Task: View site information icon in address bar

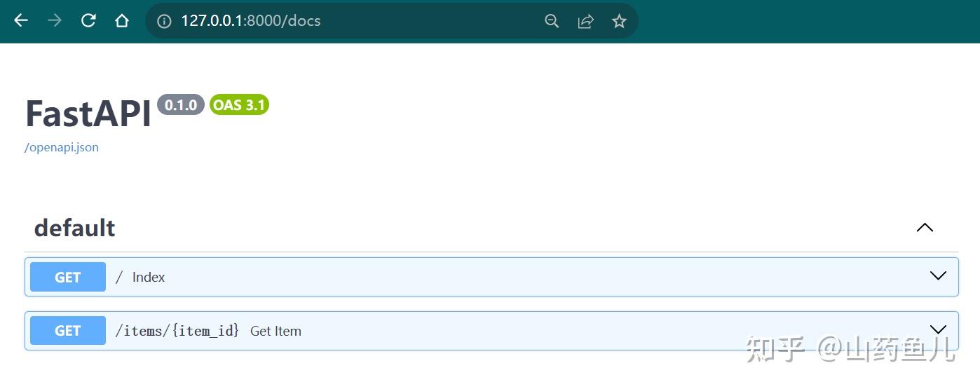Action: (164, 21)
